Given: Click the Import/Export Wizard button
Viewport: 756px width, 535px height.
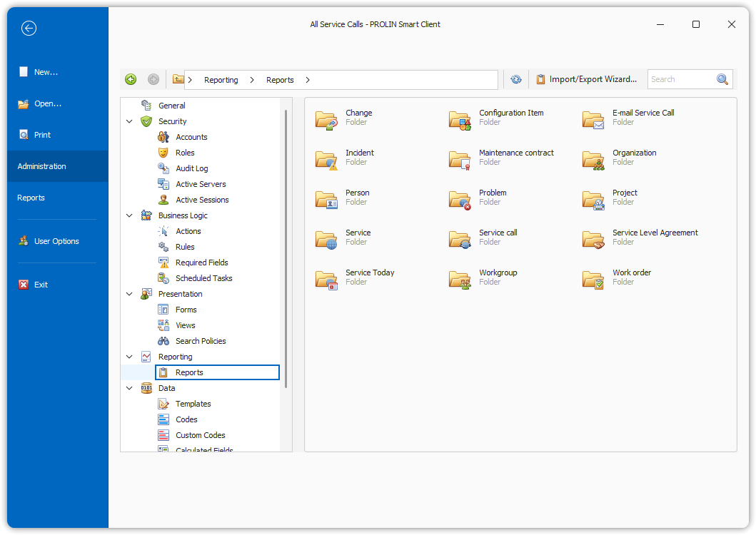Looking at the screenshot, I should pyautogui.click(x=586, y=80).
